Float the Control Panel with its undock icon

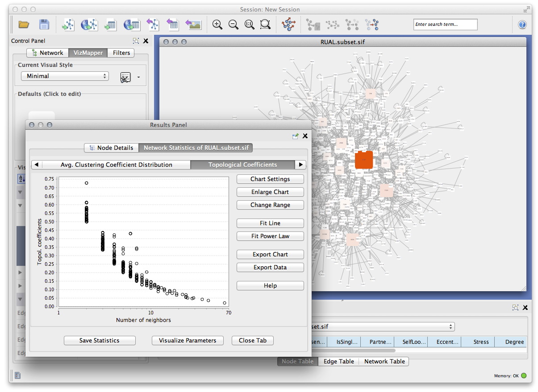(136, 41)
